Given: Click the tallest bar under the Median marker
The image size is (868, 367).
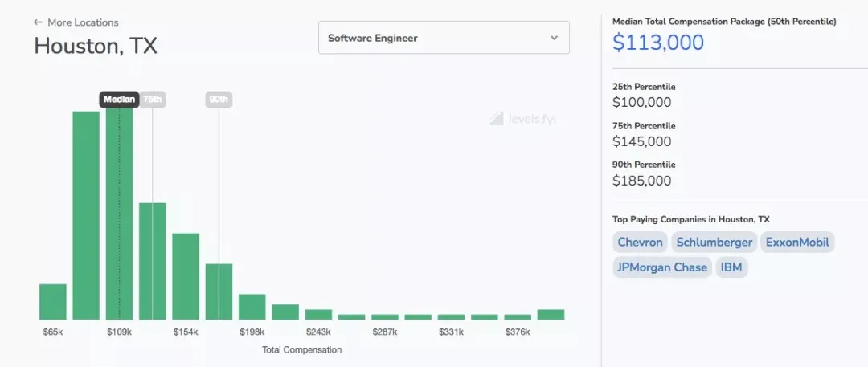Looking at the screenshot, I should point(119,217).
